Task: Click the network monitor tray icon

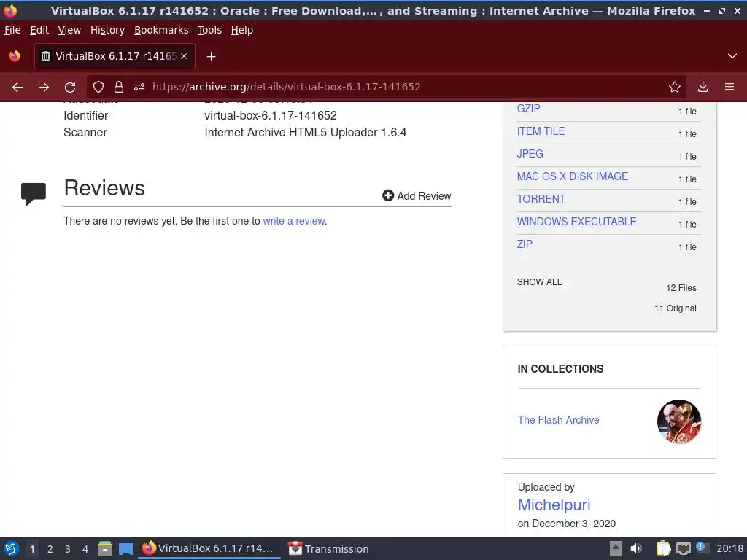Action: (x=683, y=548)
